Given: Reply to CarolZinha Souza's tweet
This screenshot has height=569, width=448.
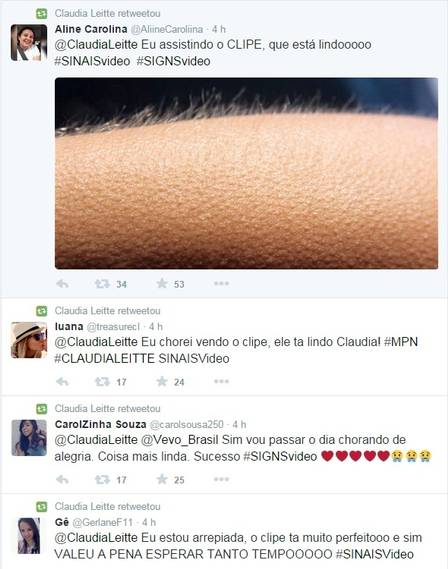Looking at the screenshot, I should click(x=62, y=480).
